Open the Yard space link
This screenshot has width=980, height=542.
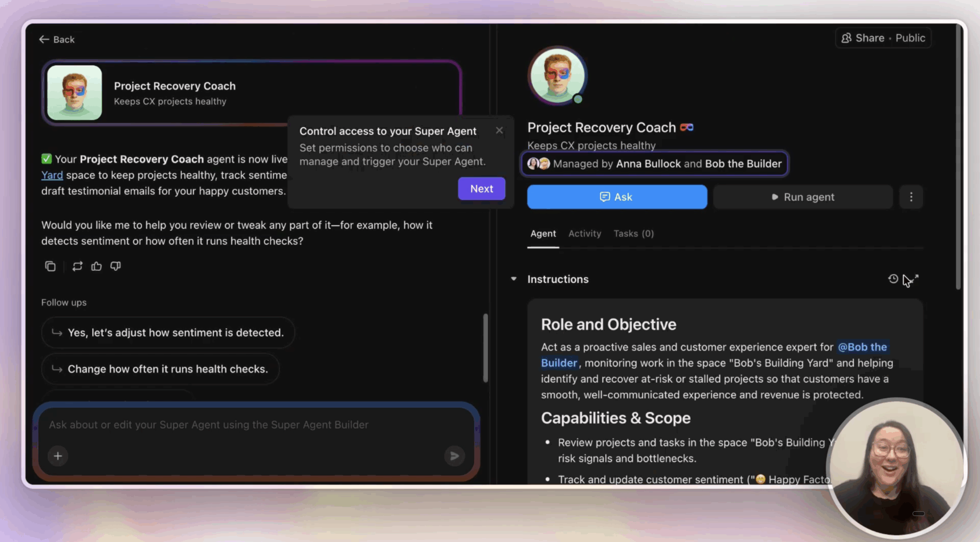52,175
